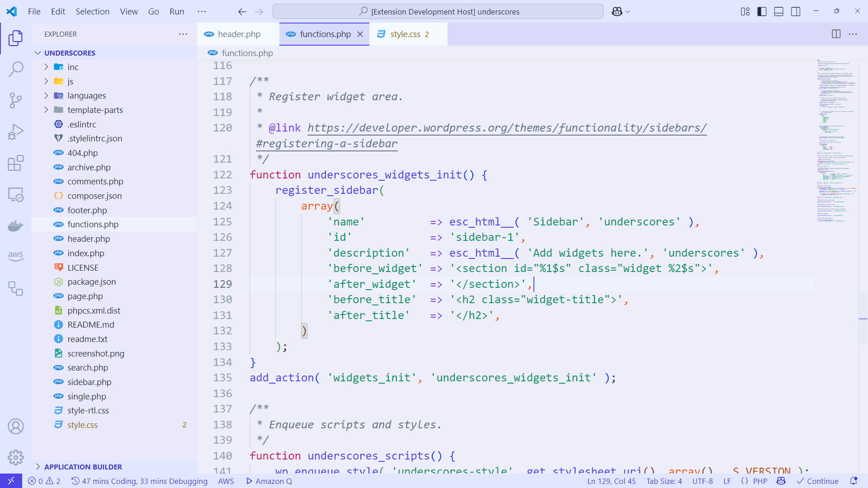This screenshot has height=488, width=868.
Task: Open Run and Debug view
Action: pyautogui.click(x=16, y=132)
